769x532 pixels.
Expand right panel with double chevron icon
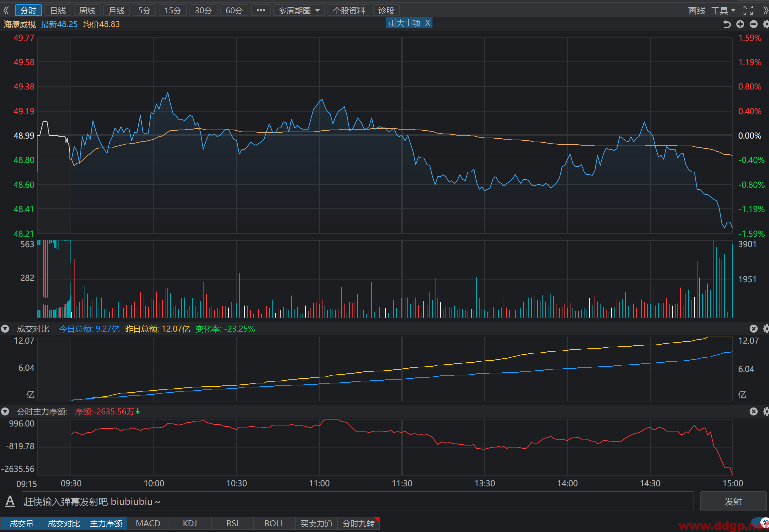point(765,11)
